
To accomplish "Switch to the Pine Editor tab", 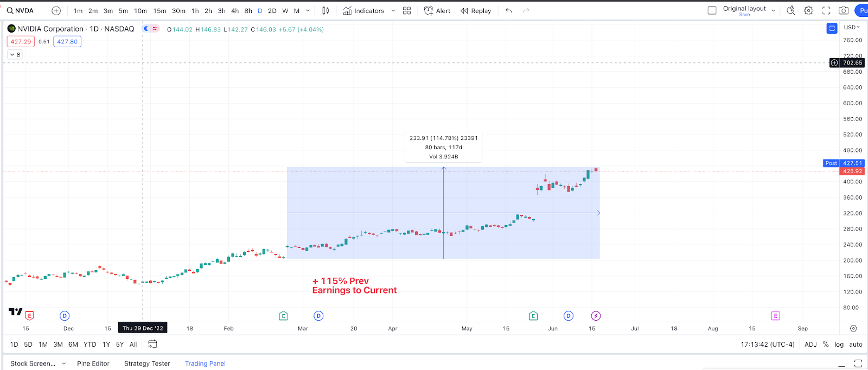I will tap(93, 363).
